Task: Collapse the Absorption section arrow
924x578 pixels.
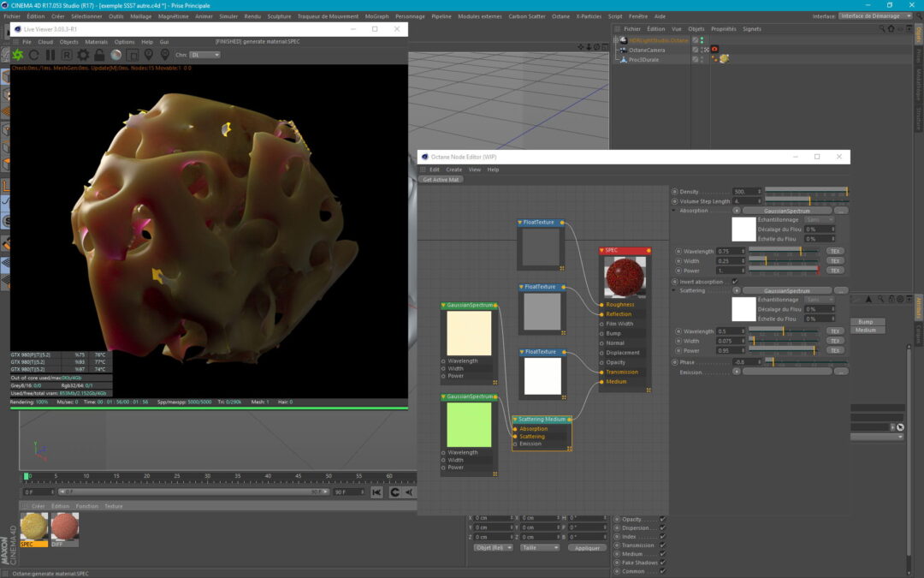Action: (674, 211)
